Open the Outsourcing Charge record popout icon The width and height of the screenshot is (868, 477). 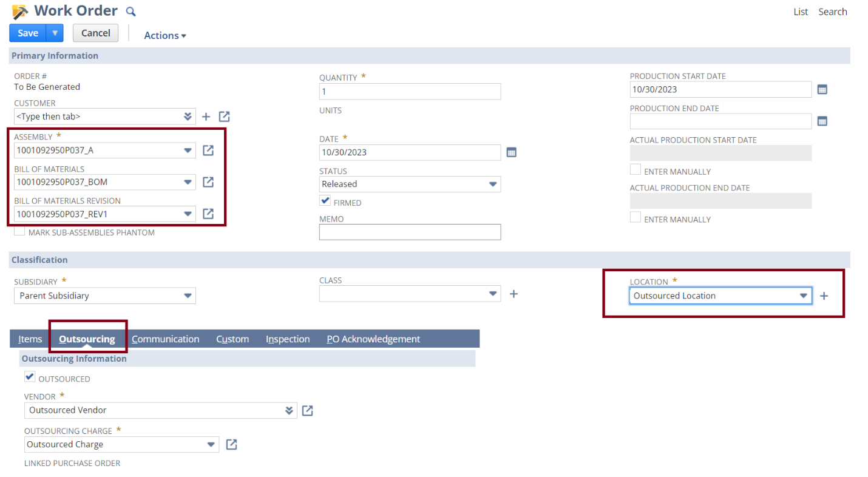pos(231,444)
